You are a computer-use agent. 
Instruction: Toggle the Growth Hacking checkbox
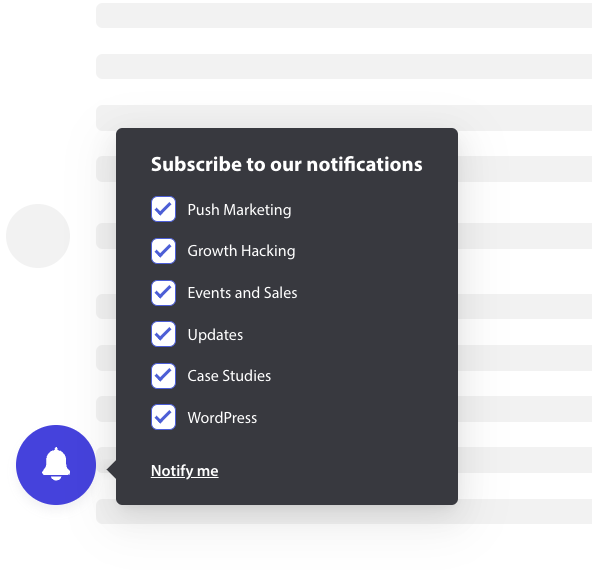coord(163,251)
